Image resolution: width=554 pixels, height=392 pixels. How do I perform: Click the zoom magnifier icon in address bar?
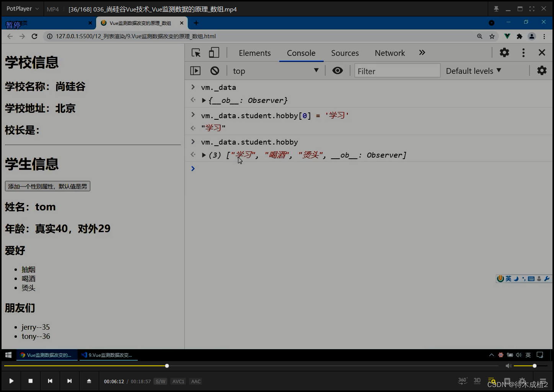point(480,36)
